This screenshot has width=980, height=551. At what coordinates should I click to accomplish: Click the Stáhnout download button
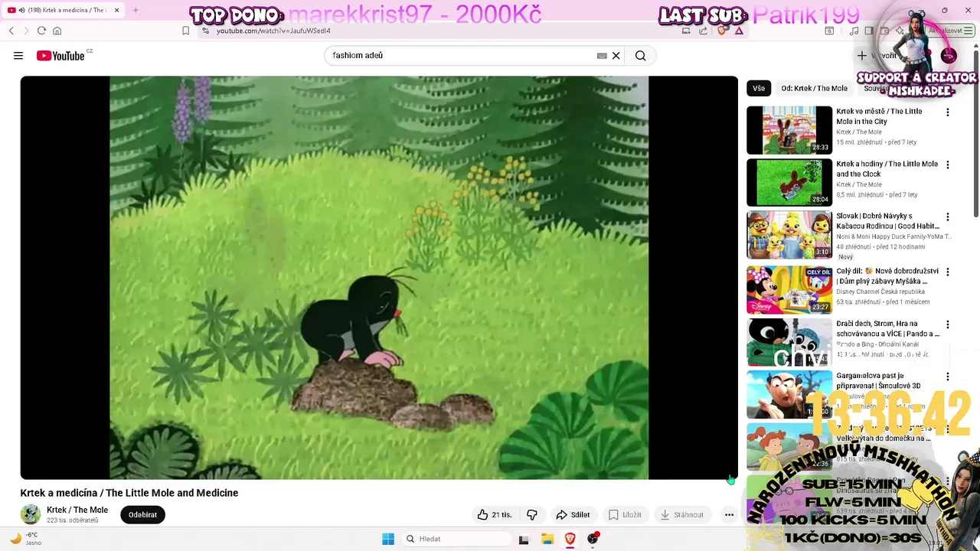[681, 515]
